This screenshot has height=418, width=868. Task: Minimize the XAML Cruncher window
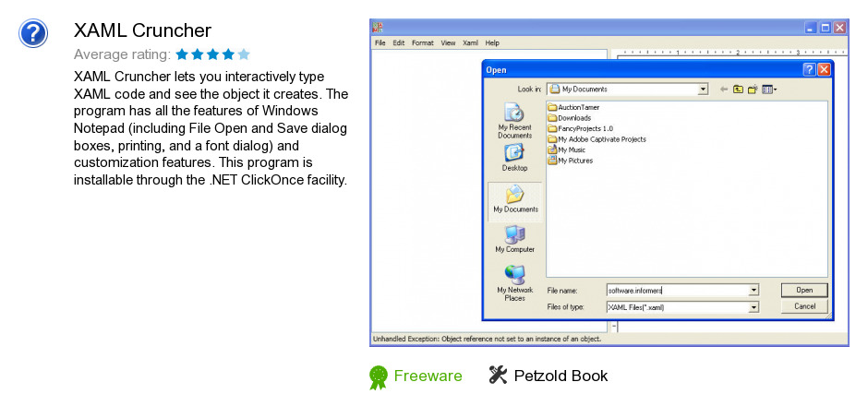point(811,28)
